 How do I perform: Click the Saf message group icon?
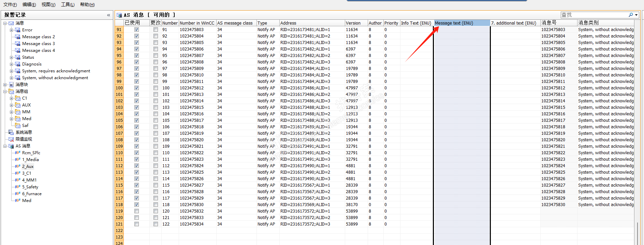click(18, 126)
